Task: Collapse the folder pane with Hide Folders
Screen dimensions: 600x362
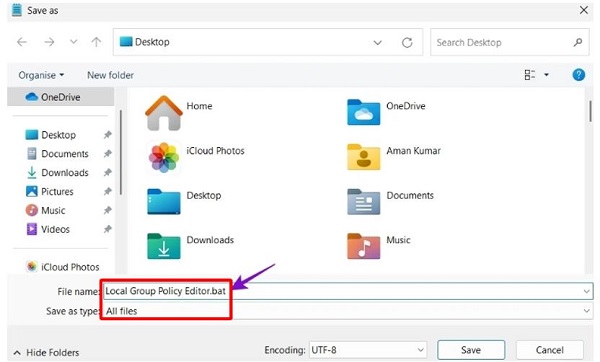Action: [46, 352]
